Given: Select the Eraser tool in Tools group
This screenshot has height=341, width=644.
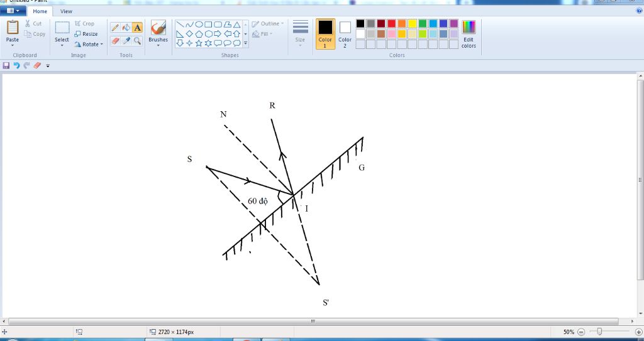Looking at the screenshot, I should tap(116, 41).
